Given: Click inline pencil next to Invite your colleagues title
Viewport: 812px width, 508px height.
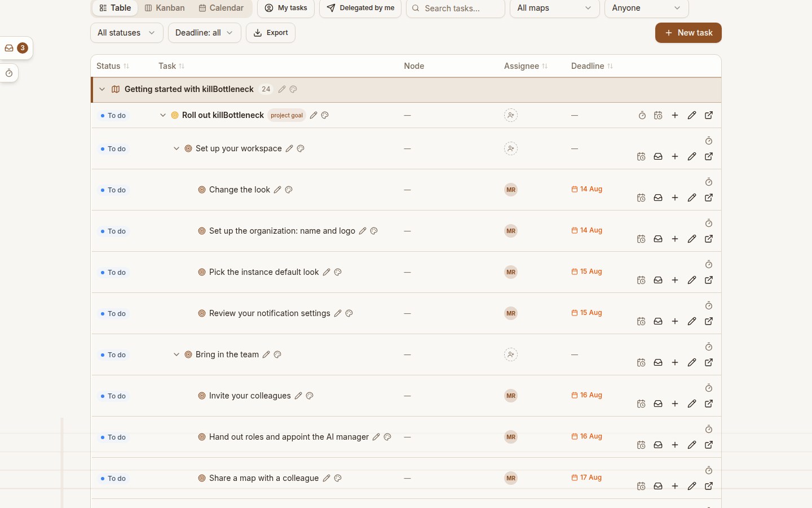Looking at the screenshot, I should tap(298, 396).
